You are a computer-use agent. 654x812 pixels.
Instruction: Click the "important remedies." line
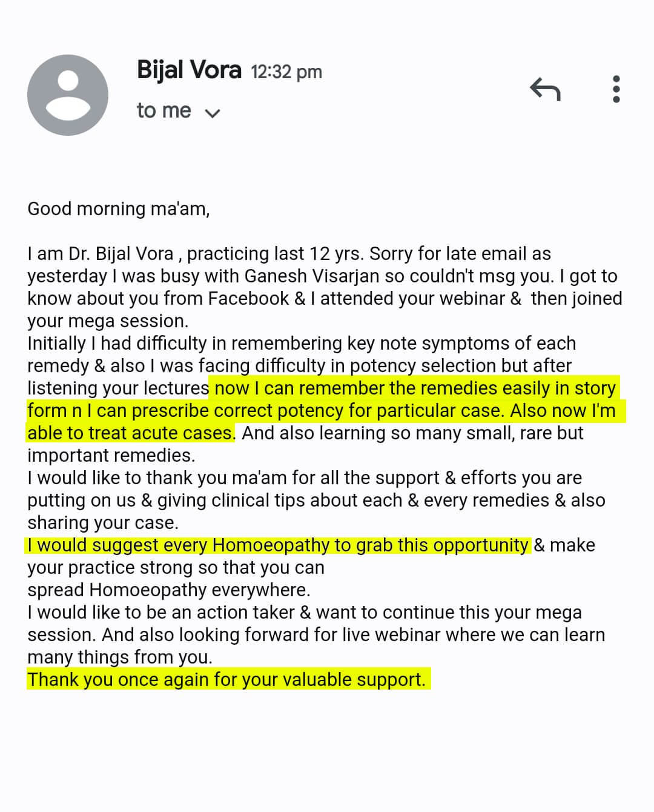pyautogui.click(x=111, y=455)
